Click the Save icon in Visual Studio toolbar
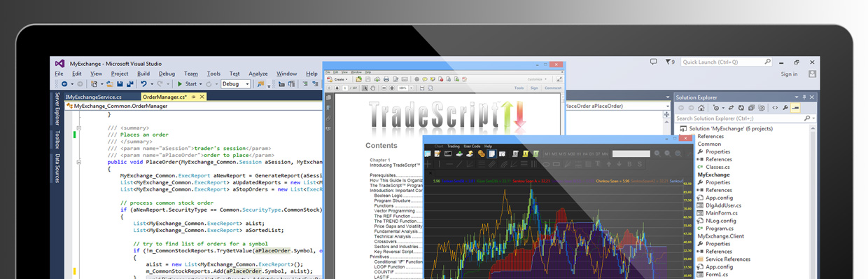The height and width of the screenshot is (279, 868). (120, 84)
